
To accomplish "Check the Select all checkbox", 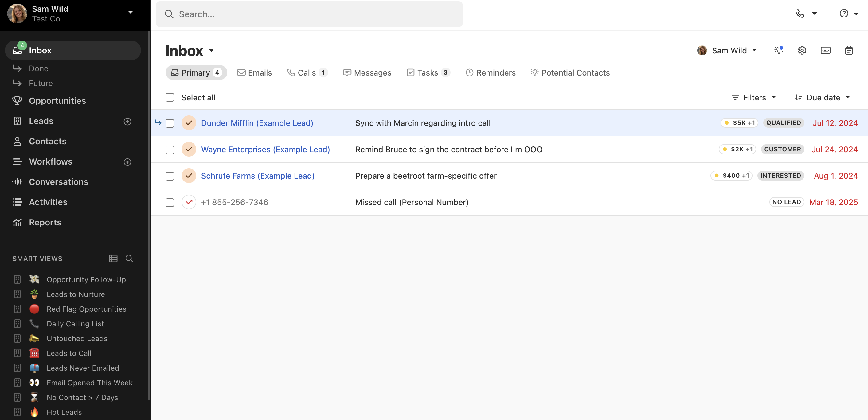I will (170, 98).
